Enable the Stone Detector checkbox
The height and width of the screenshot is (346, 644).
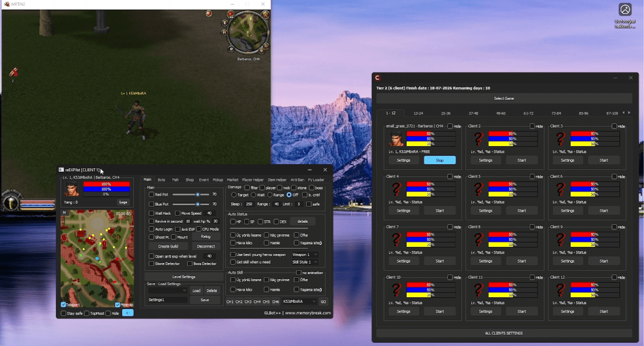[151, 264]
